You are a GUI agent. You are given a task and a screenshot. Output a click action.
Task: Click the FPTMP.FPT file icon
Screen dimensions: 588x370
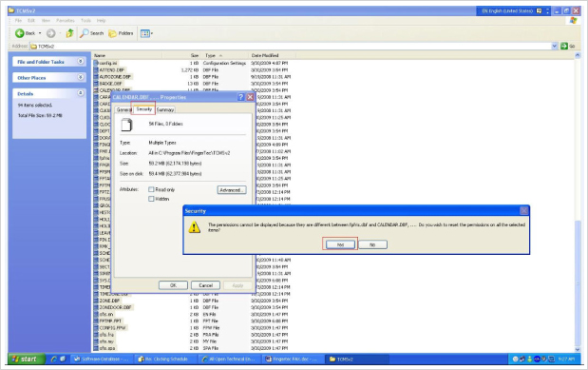(96, 321)
